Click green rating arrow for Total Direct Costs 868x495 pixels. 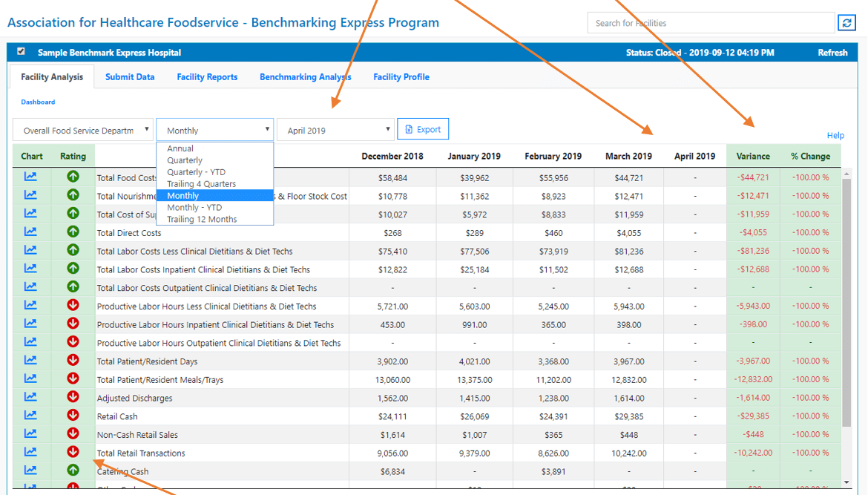click(x=73, y=232)
